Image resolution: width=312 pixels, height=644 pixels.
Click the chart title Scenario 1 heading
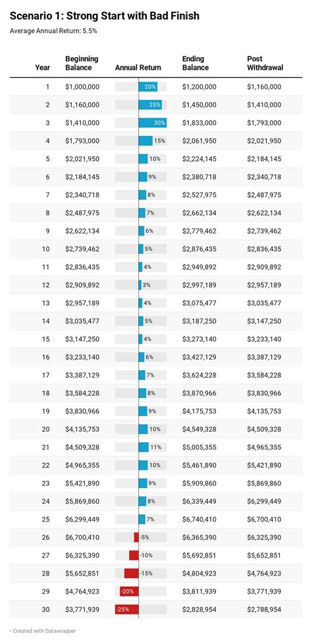click(x=105, y=16)
